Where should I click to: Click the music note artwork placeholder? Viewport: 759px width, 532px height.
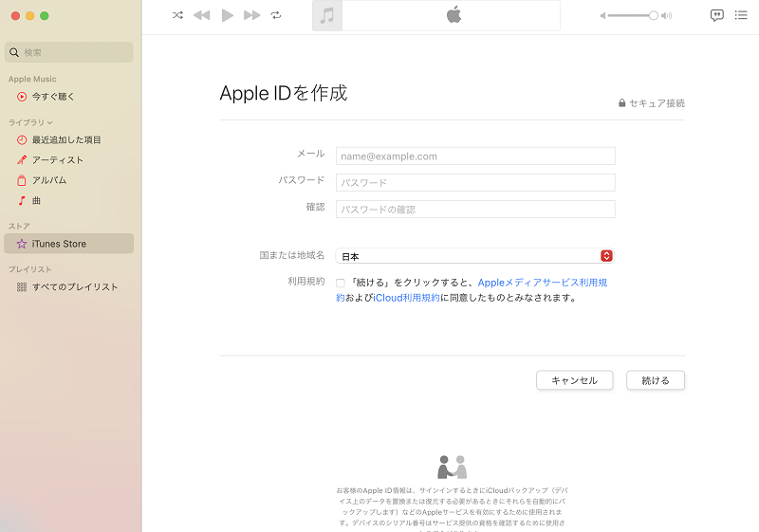click(327, 15)
